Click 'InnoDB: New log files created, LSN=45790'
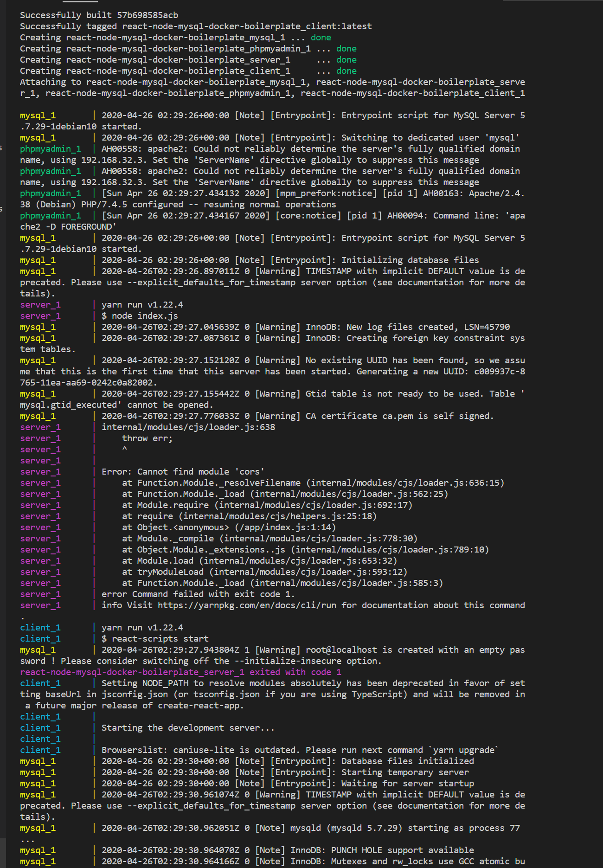The width and height of the screenshot is (603, 868). coord(408,327)
